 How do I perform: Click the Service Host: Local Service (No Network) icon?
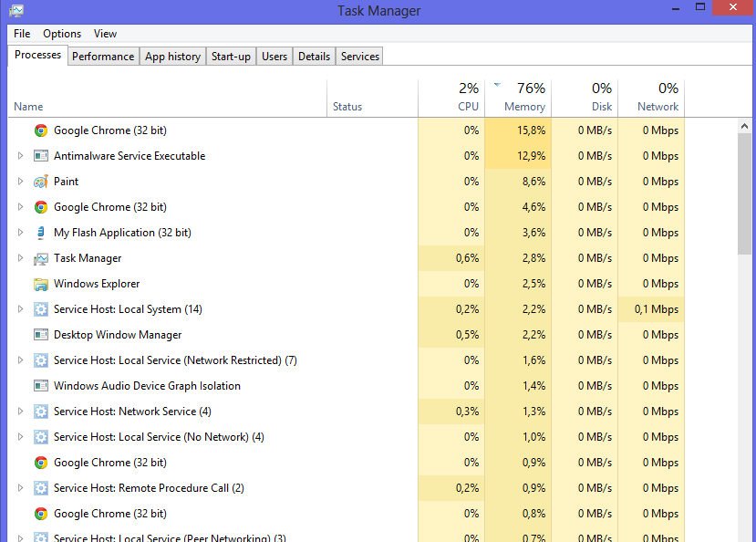click(x=41, y=437)
